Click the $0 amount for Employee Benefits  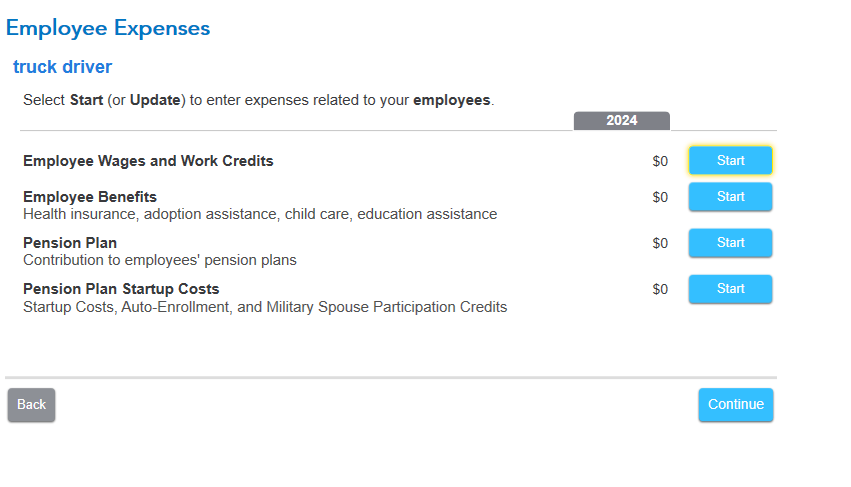click(660, 197)
